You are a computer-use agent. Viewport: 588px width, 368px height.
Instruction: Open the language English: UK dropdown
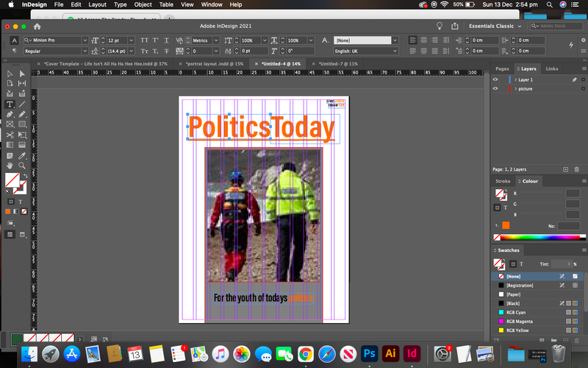coord(395,51)
